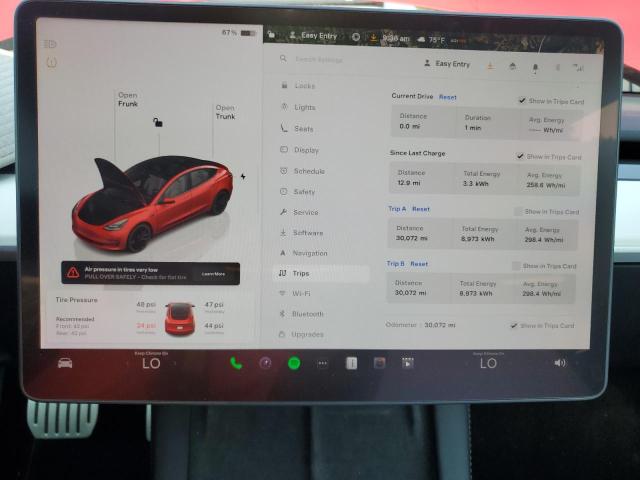Tap driver side LO temperature
Viewport: 640px width, 480px height.
pyautogui.click(x=151, y=363)
